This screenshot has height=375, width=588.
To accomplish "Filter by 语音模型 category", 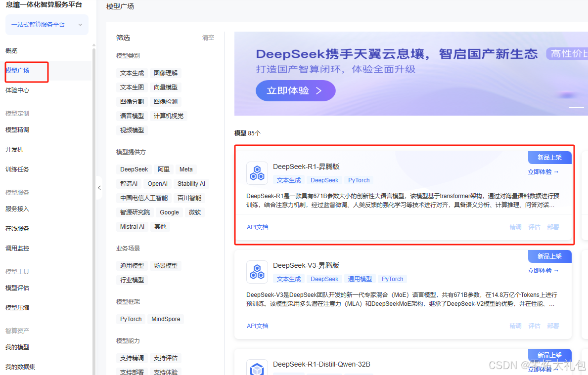I will tap(132, 116).
